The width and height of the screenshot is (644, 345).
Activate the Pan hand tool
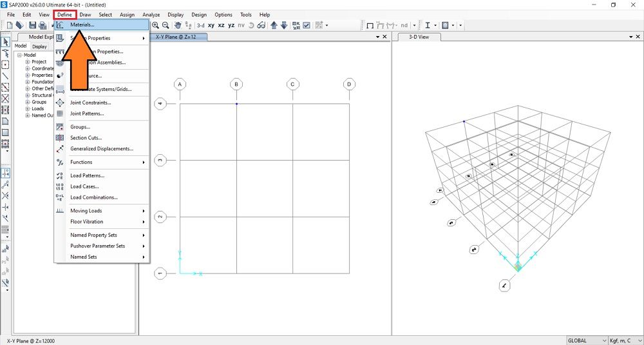tap(178, 25)
